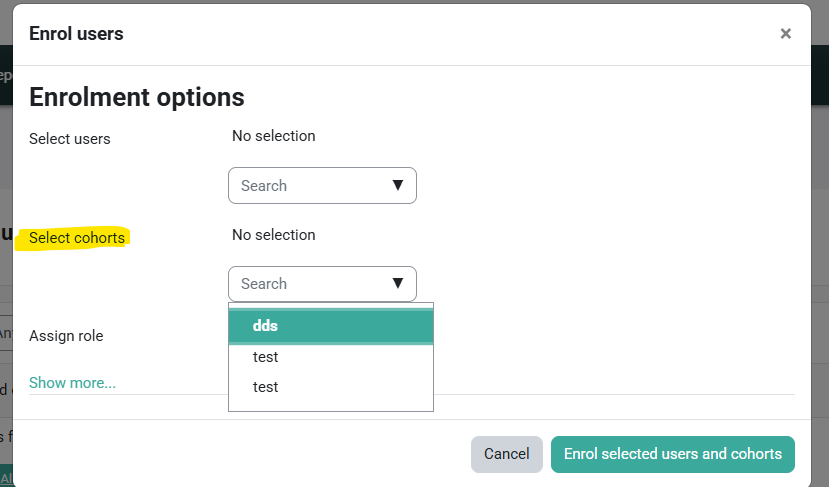Viewport: 829px width, 487px height.
Task: Click the "Enrolment options" heading
Action: point(137,97)
